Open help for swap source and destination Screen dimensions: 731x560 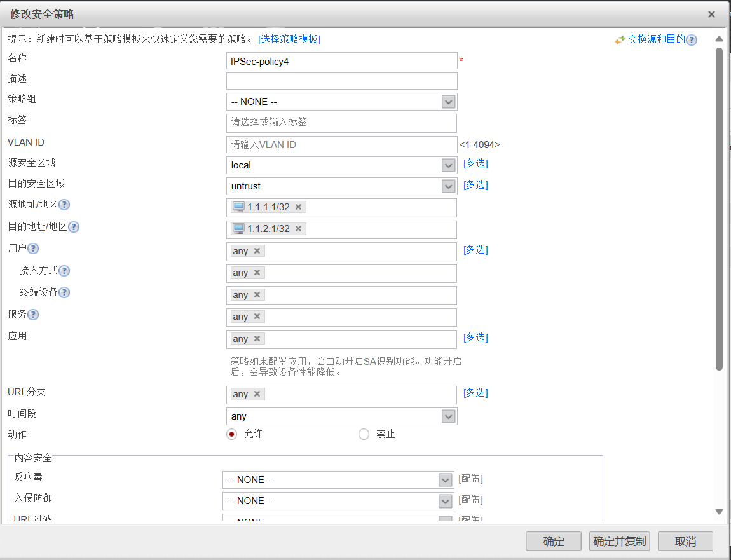(692, 40)
